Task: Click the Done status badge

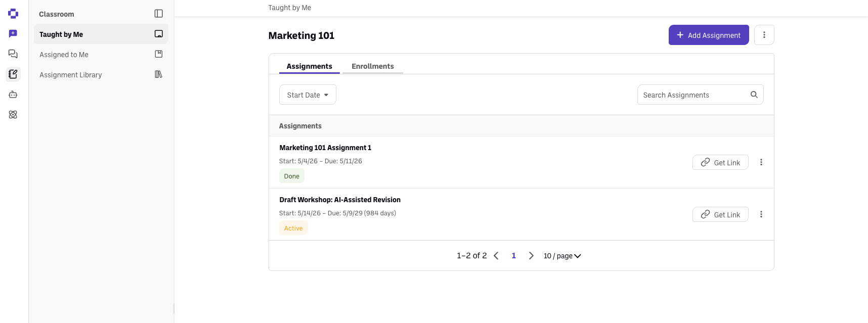Action: 291,176
